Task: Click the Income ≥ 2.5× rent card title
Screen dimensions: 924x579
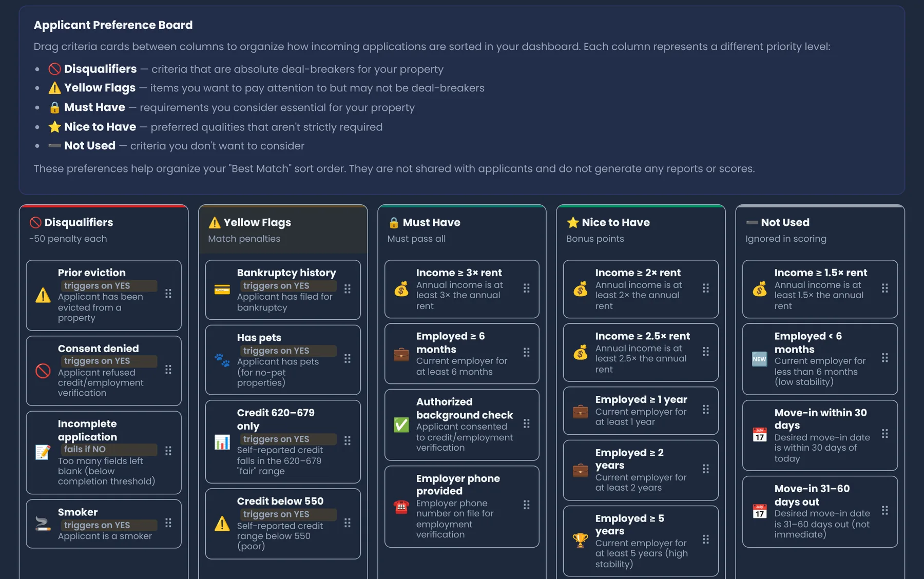Action: click(643, 336)
